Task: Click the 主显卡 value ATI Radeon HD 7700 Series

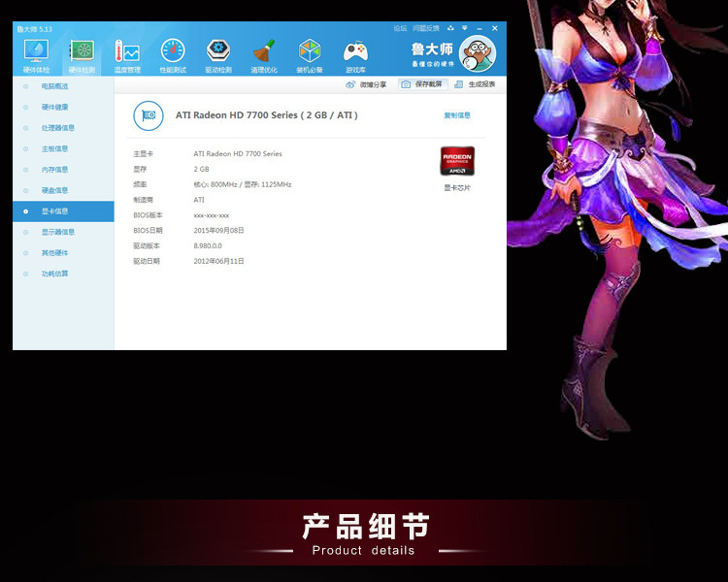Action: (x=238, y=153)
